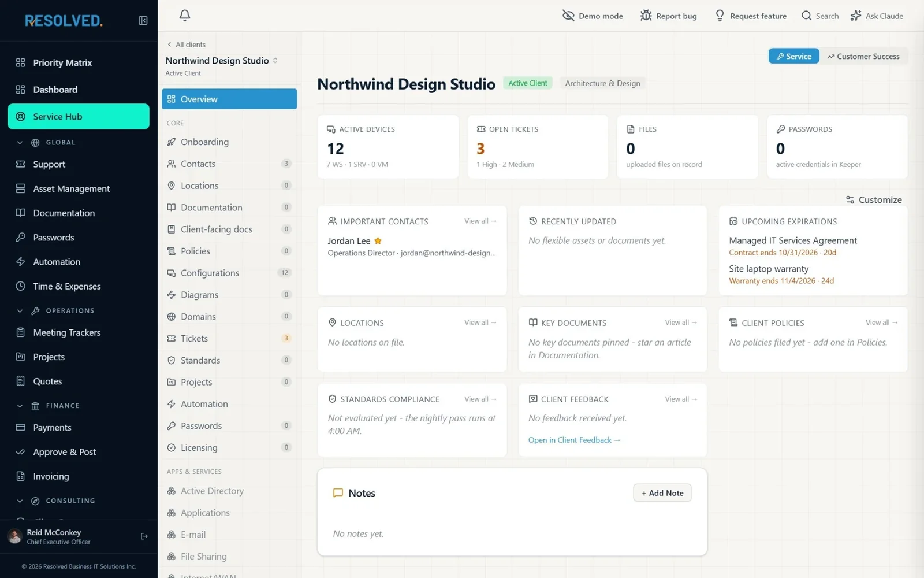Click Customize button
This screenshot has width=924, height=578.
tap(874, 199)
